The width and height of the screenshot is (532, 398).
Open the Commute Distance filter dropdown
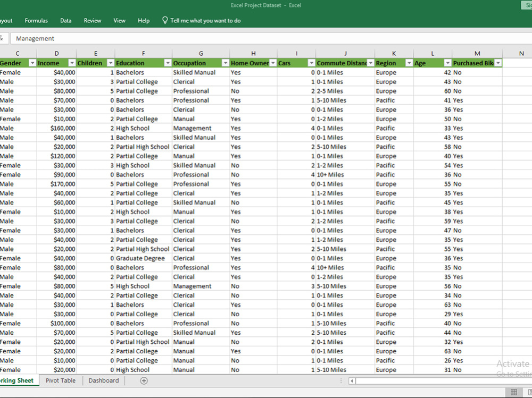coord(370,63)
